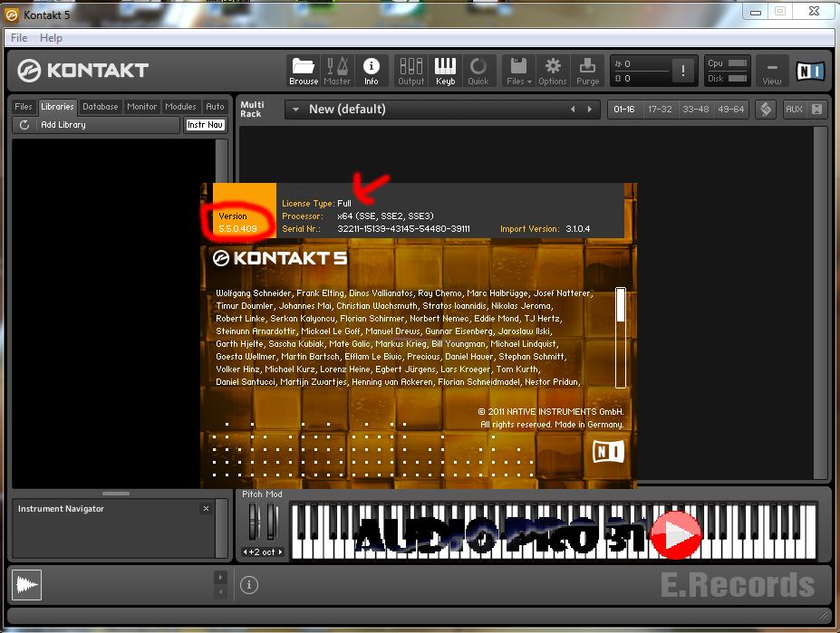This screenshot has width=840, height=633.
Task: Open the File menu
Action: click(x=19, y=38)
